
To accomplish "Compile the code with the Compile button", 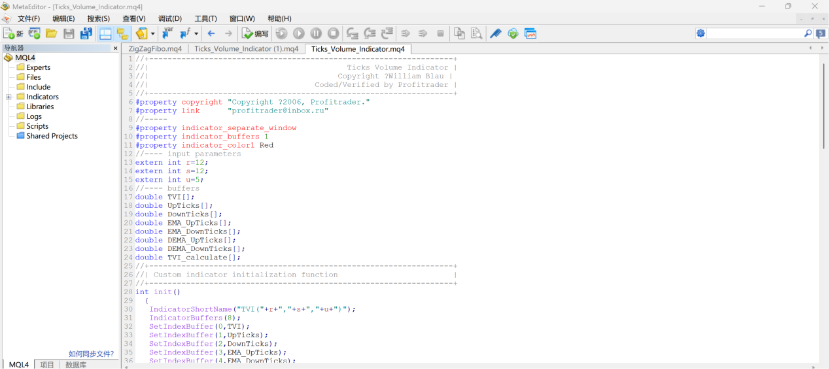I will click(255, 33).
